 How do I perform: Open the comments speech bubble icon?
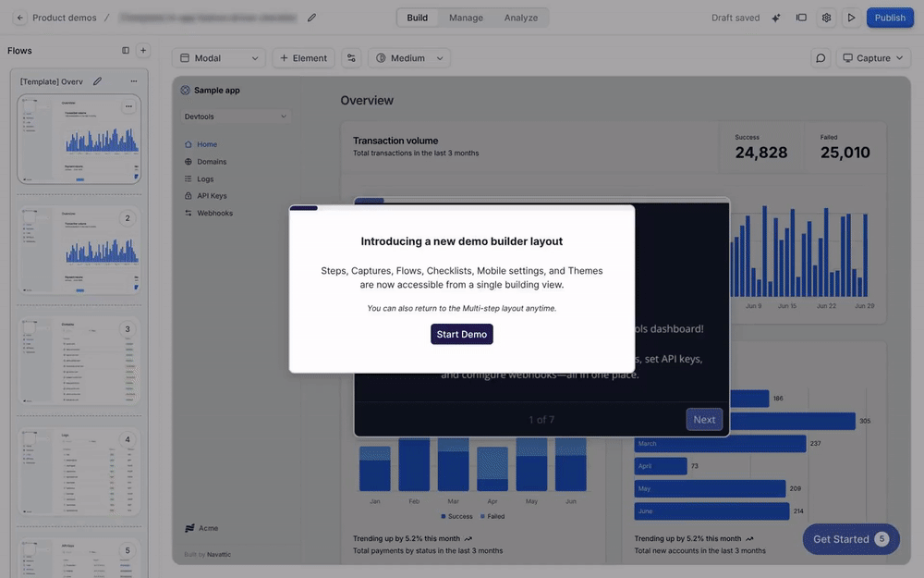coord(821,58)
